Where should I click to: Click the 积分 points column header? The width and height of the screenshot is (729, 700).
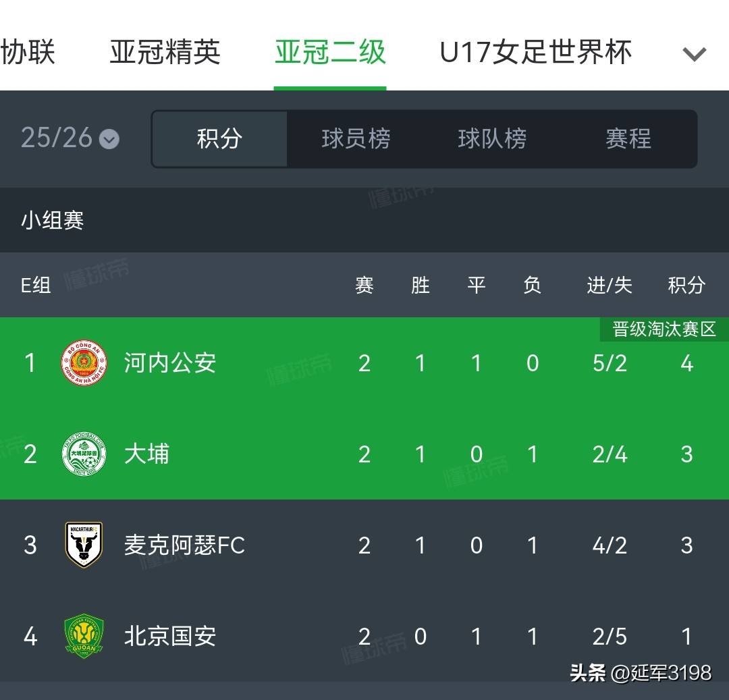[686, 286]
